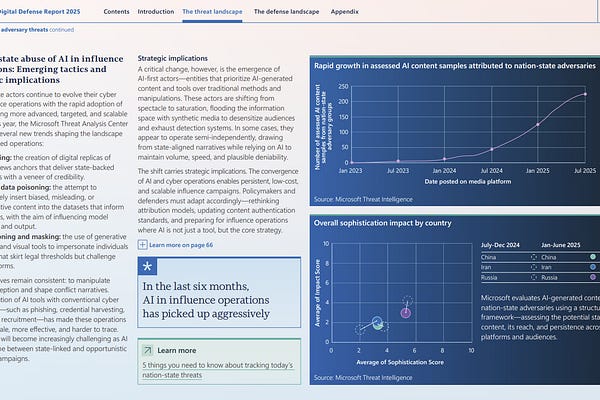
Task: Click the purple Russia swatch for Jan-June 2025
Action: 593,277
